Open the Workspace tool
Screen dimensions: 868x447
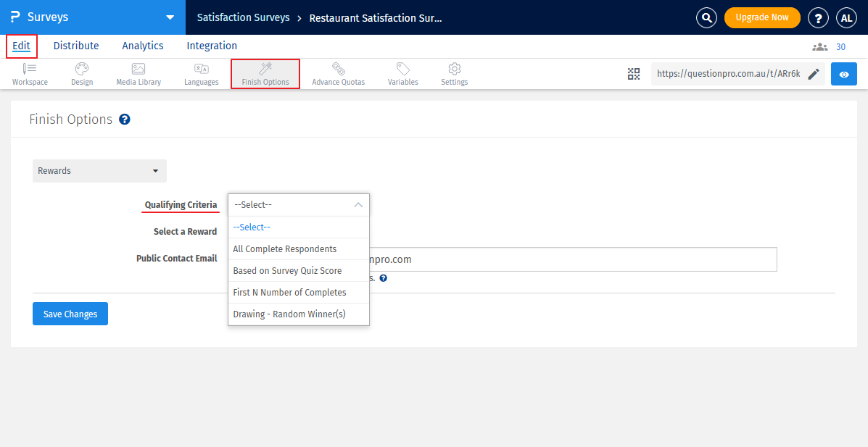point(30,74)
